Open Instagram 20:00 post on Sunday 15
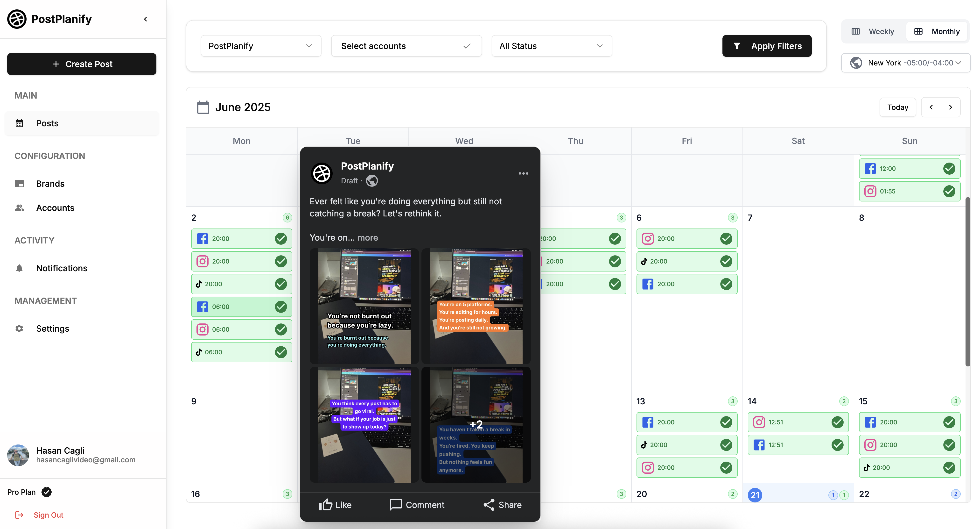Viewport: 980px width, 529px height. 910,445
